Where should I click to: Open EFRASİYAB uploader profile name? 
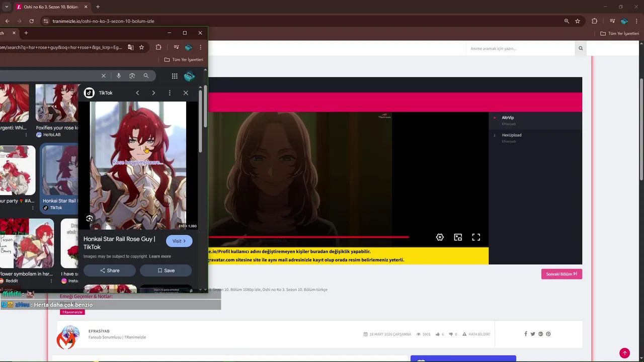tap(99, 331)
